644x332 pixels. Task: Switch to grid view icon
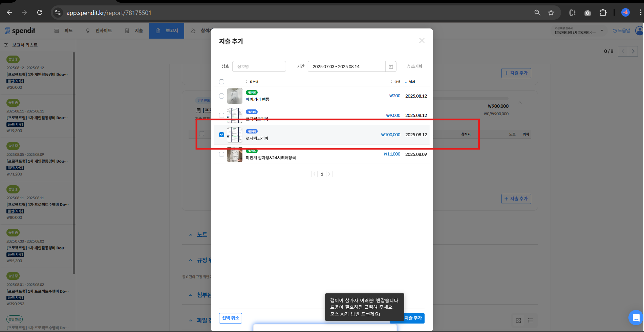point(518,320)
